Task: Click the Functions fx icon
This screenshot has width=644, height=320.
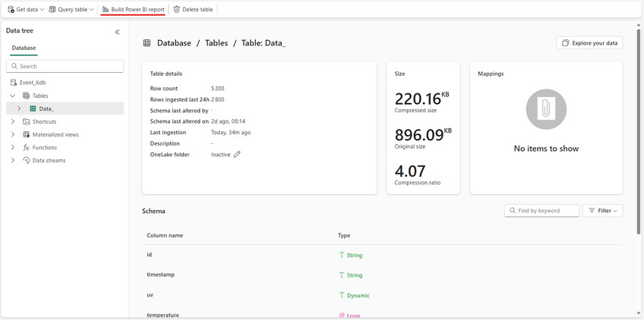Action: pos(26,148)
